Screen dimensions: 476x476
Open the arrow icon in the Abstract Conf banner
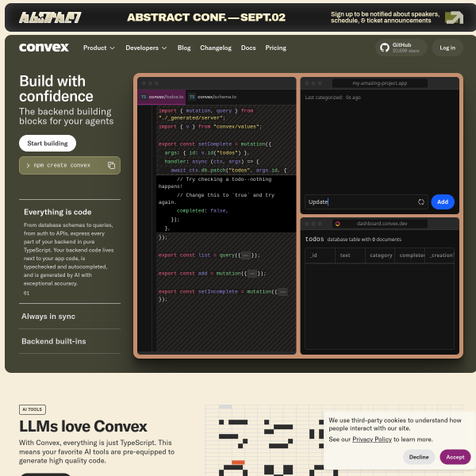pos(454,17)
